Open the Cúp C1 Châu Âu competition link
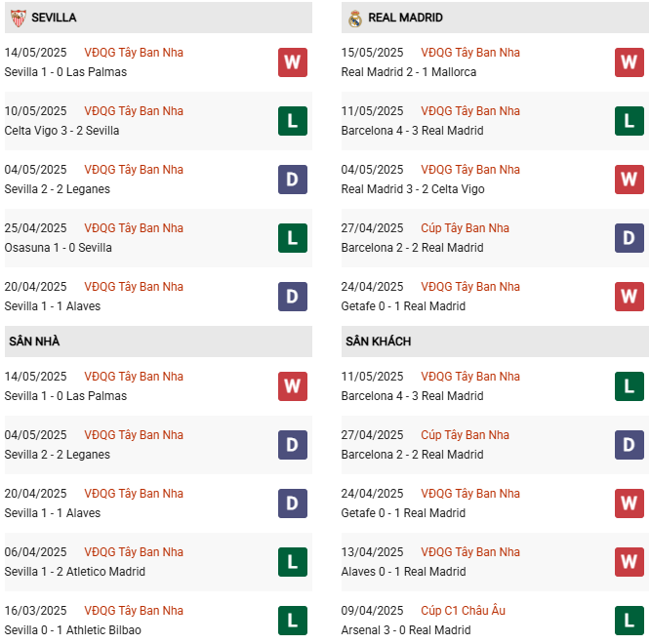 pos(463,611)
